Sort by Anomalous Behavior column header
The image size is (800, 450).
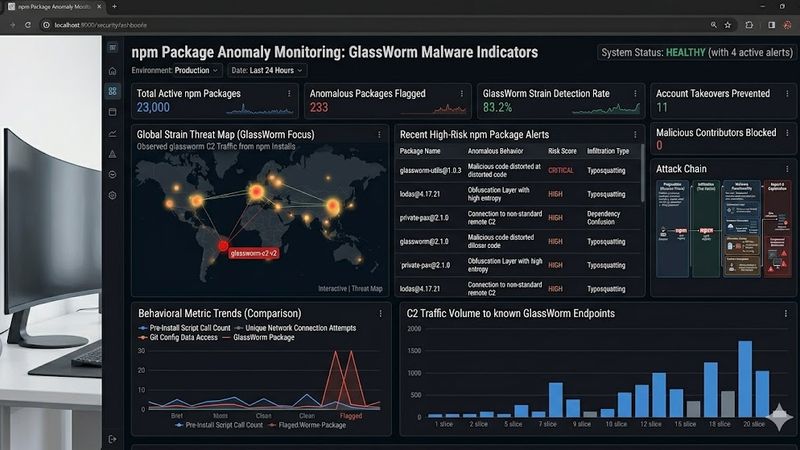coord(495,151)
